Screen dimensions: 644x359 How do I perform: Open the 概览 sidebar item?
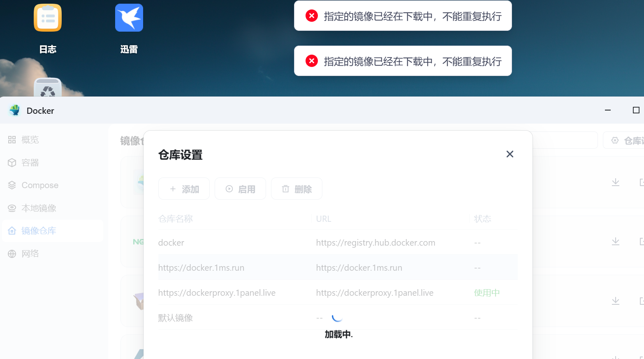[x=52, y=140]
